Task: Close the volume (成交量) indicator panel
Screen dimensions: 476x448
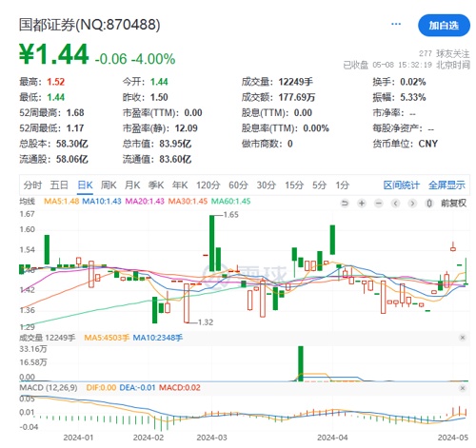Action: coord(463,338)
